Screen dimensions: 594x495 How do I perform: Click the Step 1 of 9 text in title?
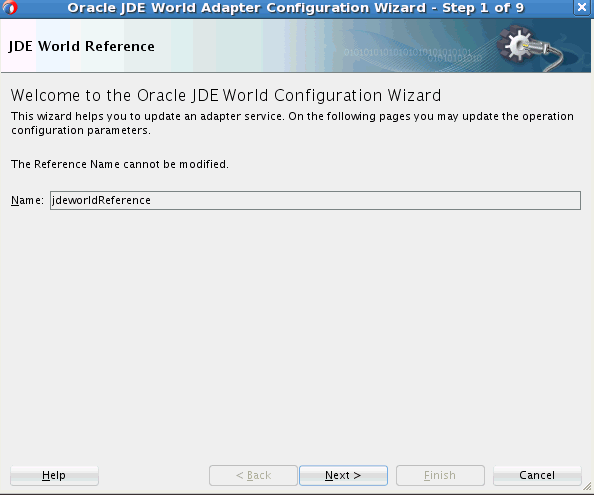pos(483,8)
